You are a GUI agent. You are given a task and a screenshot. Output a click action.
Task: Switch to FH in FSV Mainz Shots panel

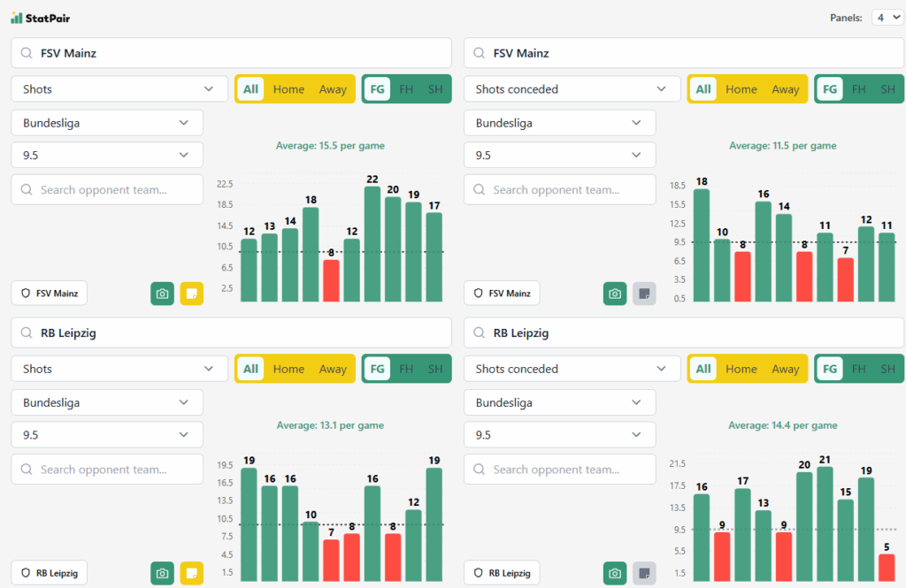pos(406,89)
